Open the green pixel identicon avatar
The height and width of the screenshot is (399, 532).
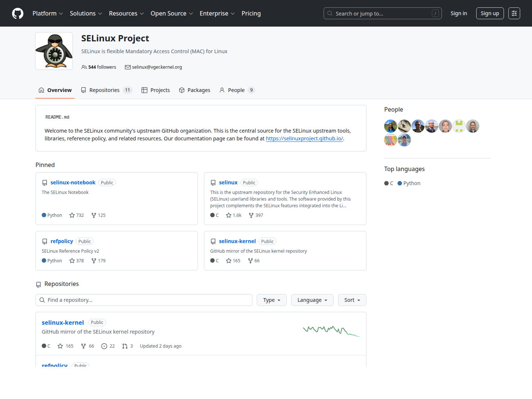[459, 126]
